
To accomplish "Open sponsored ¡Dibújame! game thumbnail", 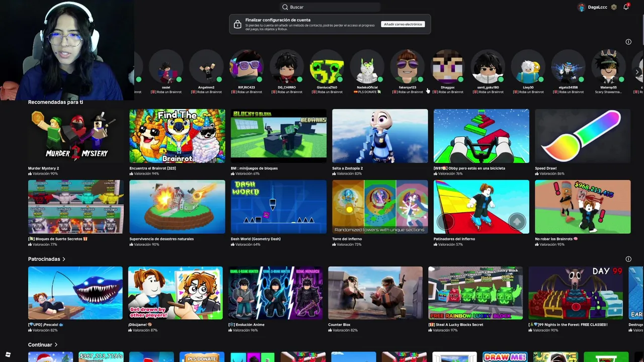I will [175, 293].
